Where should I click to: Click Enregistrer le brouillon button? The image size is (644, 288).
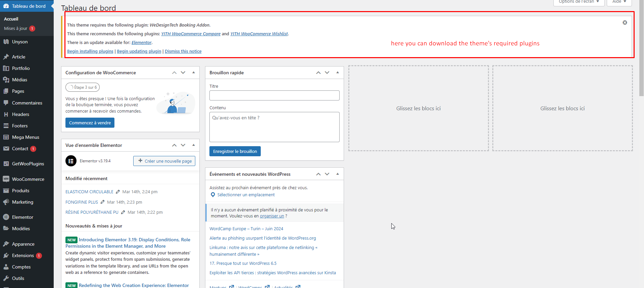click(235, 151)
